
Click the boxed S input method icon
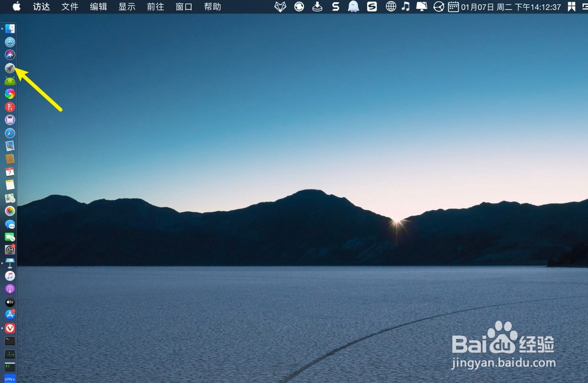coord(372,6)
